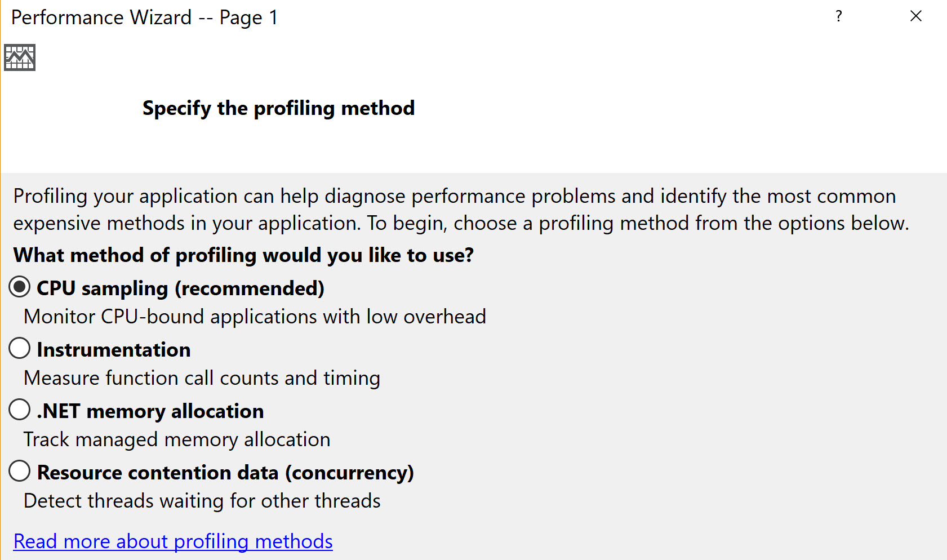The image size is (947, 560).
Task: Click the 'Instrumentation' bold label text
Action: (114, 350)
